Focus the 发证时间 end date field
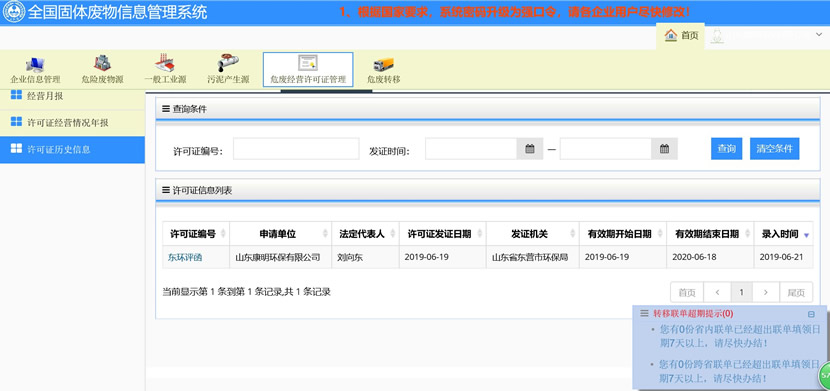The height and width of the screenshot is (391, 830). click(x=606, y=149)
